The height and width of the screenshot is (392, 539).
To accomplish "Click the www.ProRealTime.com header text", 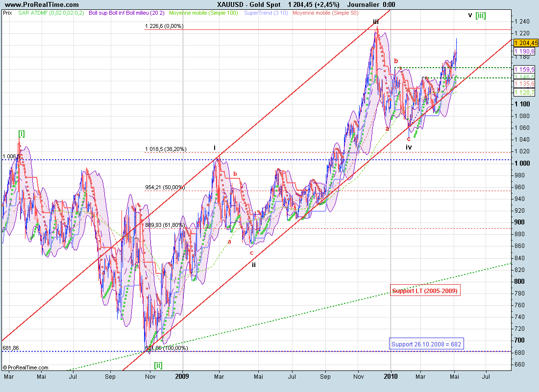I will (42, 4).
